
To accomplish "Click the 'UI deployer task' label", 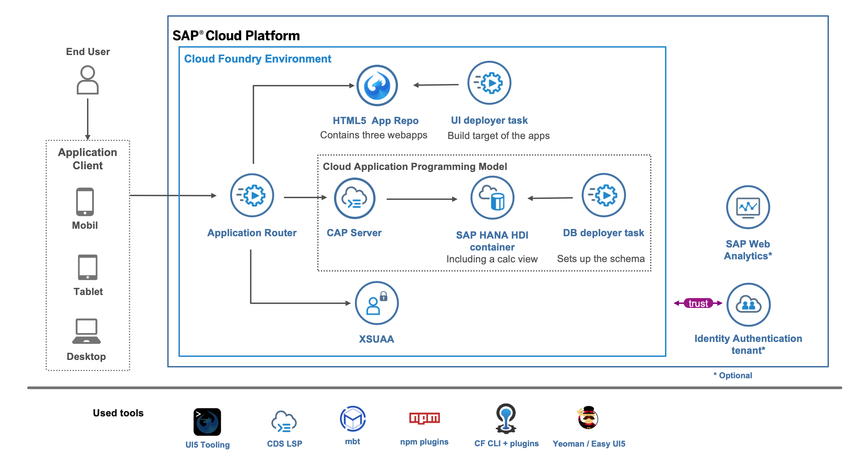I will point(489,120).
